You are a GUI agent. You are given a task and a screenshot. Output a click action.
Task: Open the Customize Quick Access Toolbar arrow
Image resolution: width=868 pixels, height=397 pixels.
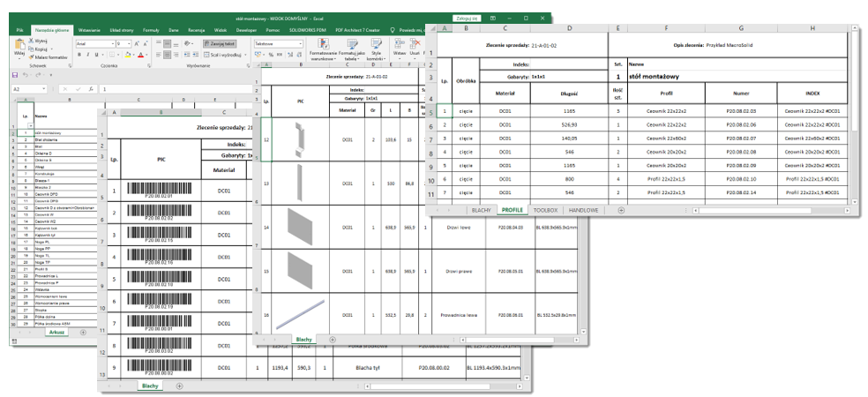pyautogui.click(x=51, y=75)
